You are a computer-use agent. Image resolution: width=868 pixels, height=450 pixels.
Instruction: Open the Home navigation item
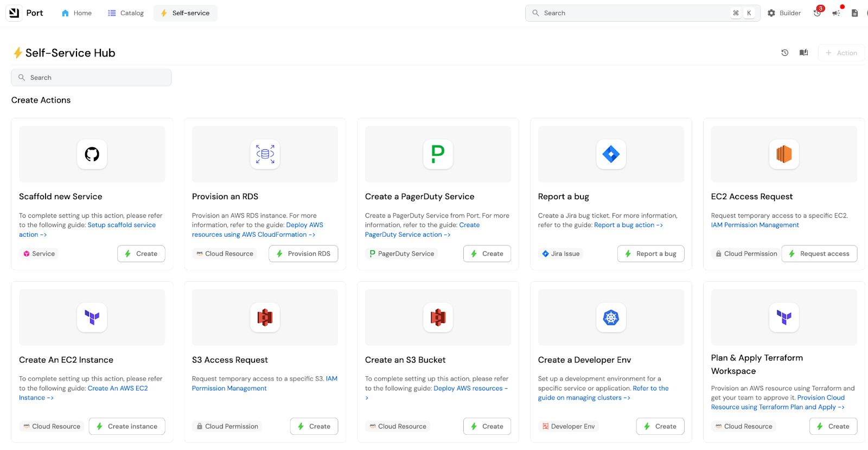pos(76,13)
